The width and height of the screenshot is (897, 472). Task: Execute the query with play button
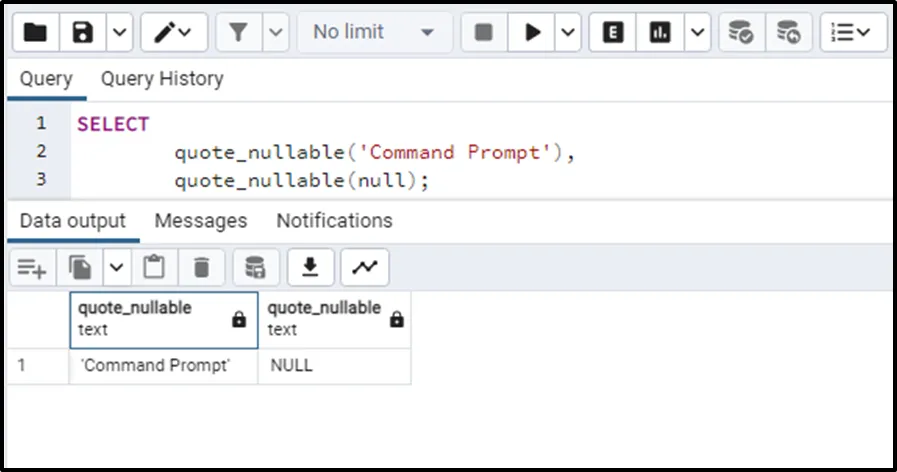point(532,33)
